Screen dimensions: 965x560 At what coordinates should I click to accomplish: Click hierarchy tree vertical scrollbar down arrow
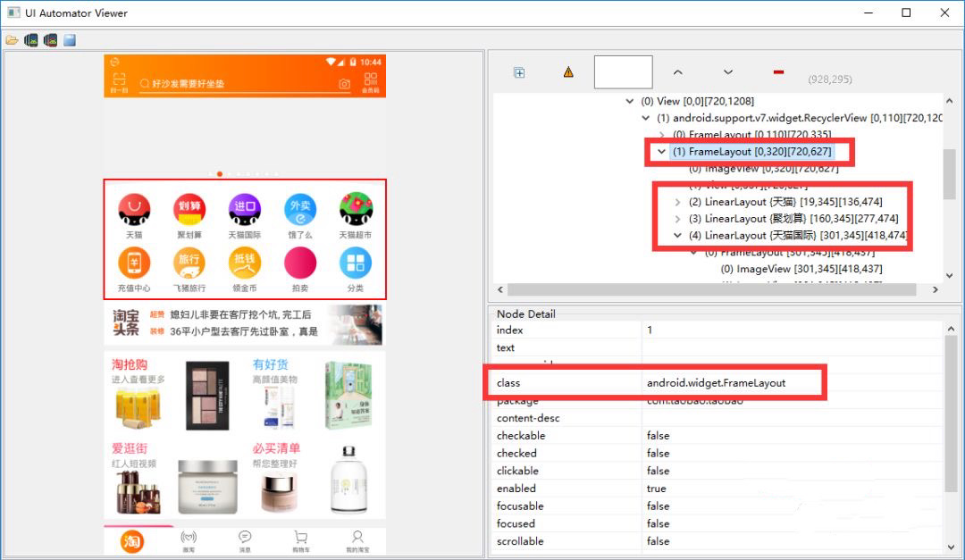click(x=949, y=276)
